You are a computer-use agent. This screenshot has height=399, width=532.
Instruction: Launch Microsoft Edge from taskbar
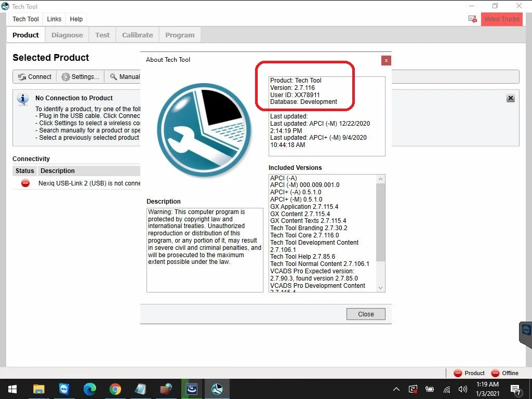click(x=89, y=389)
